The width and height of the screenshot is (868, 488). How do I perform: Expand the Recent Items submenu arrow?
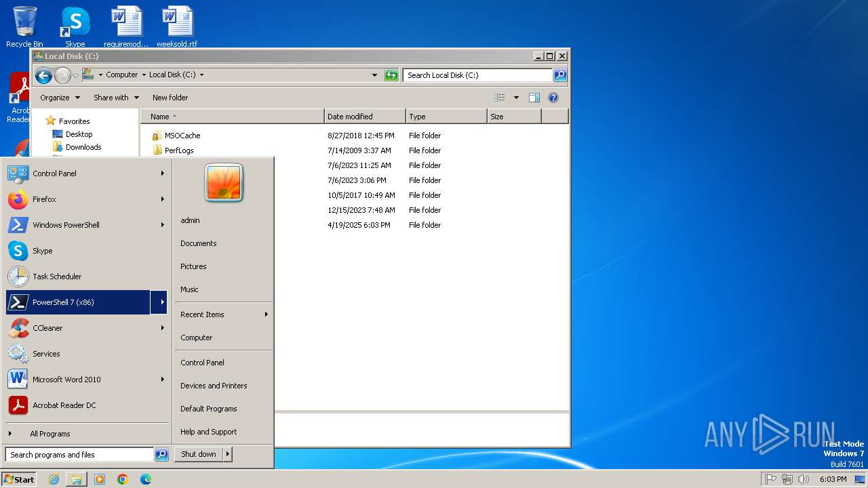tap(266, 314)
